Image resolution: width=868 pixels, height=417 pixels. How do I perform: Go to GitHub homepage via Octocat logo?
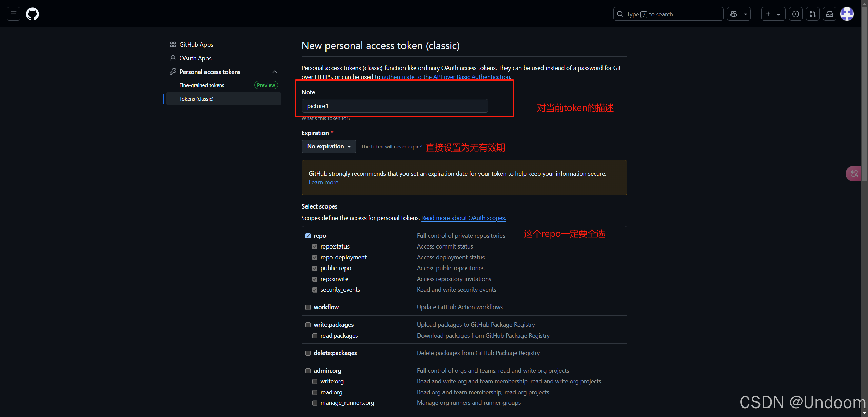click(33, 14)
